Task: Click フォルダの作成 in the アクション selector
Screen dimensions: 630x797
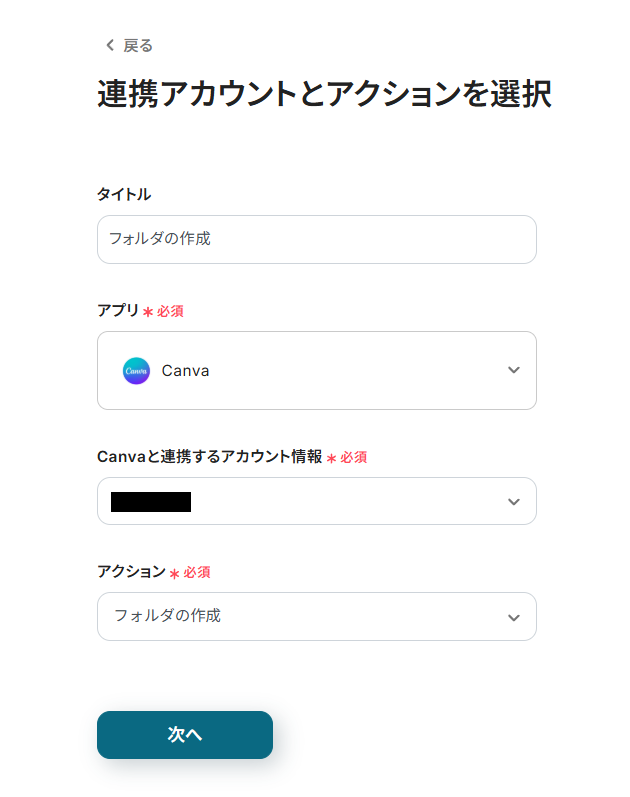Action: (167, 616)
